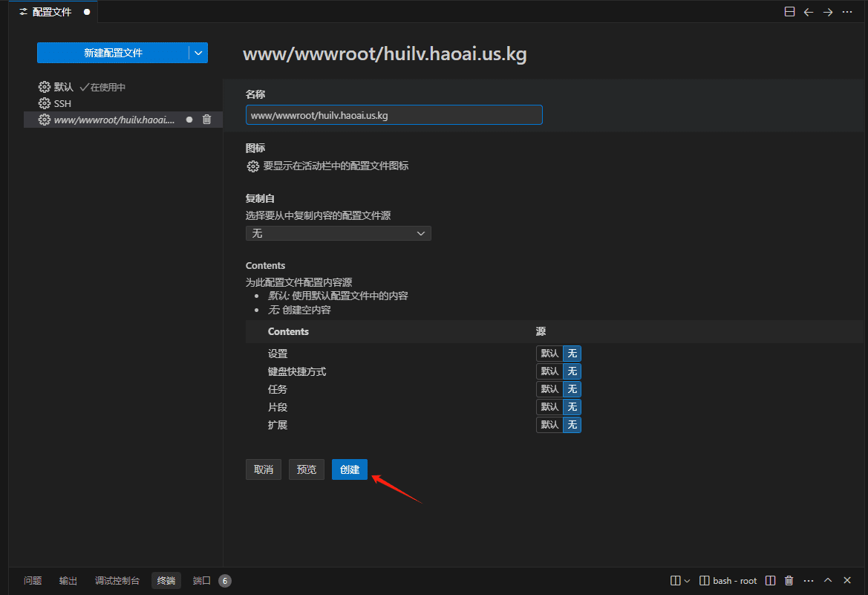868x595 pixels.
Task: Open launch profile dropdown chevron in terminal
Action: [687, 581]
